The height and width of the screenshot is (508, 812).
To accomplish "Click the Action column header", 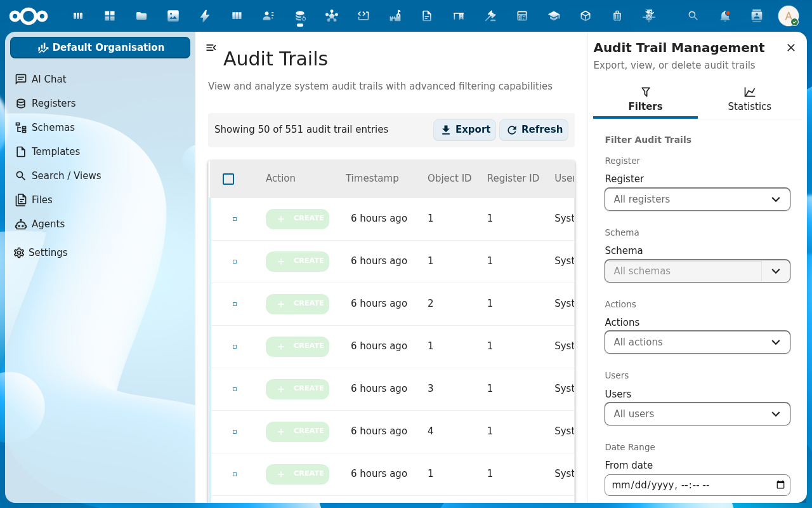I will tap(280, 178).
